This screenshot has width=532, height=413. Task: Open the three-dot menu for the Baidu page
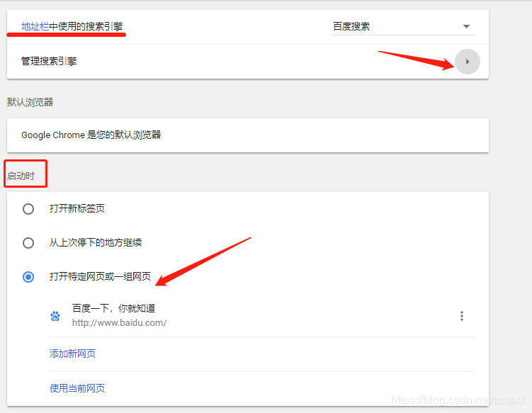point(461,316)
